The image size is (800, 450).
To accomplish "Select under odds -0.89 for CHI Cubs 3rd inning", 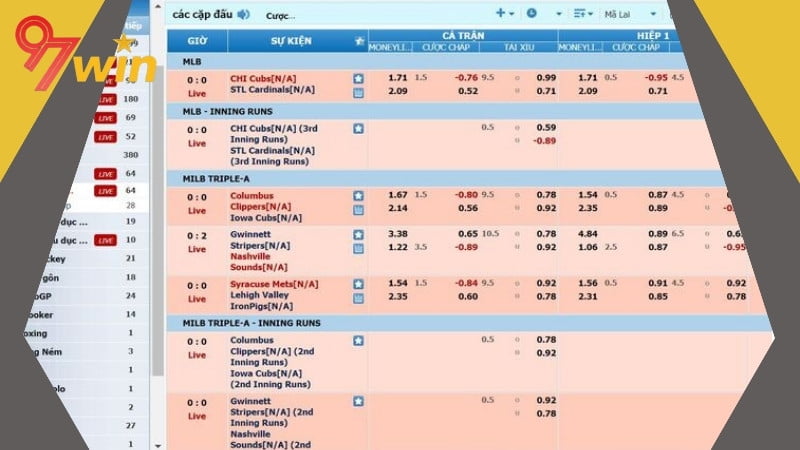I will click(x=544, y=141).
